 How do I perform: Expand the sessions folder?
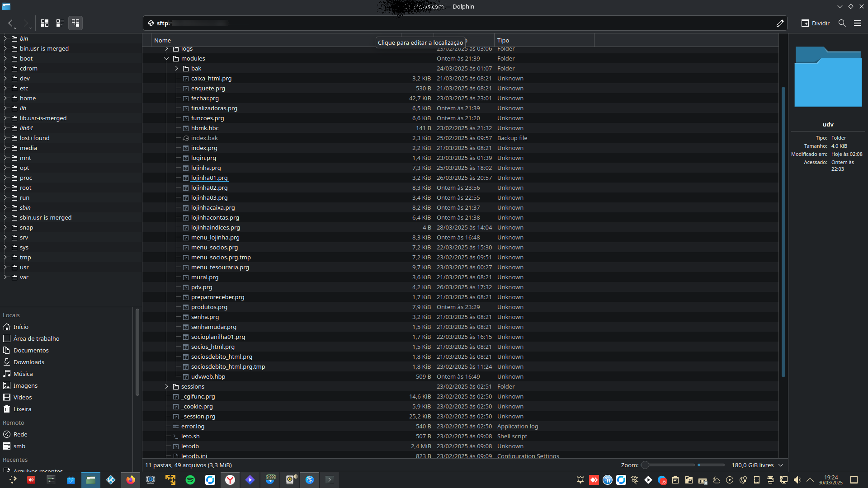[x=166, y=387]
